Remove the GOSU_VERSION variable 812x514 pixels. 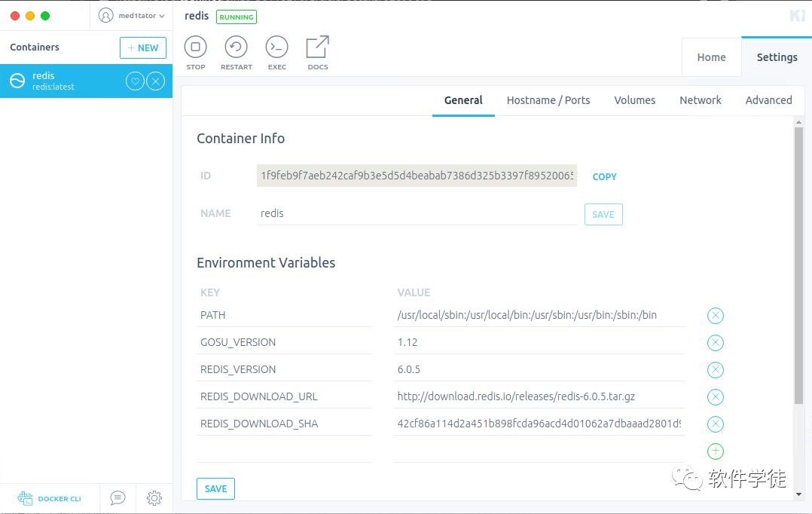[715, 342]
